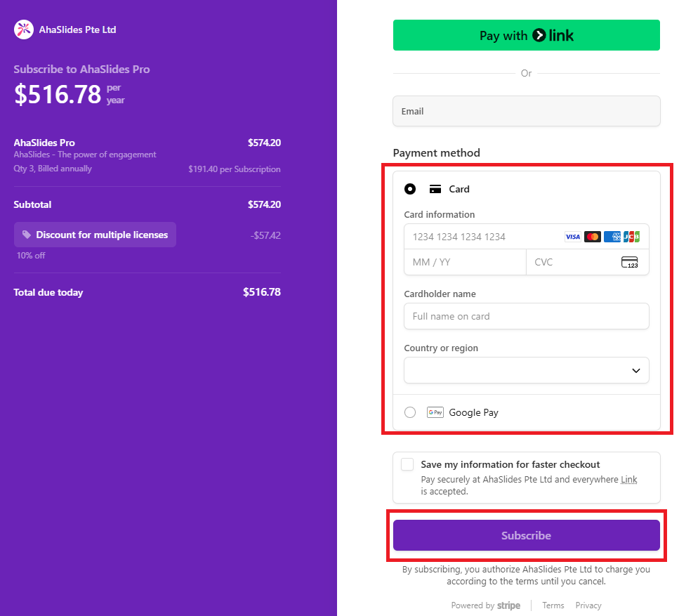679x616 pixels.
Task: Select the Card payment radio button
Action: pos(410,189)
